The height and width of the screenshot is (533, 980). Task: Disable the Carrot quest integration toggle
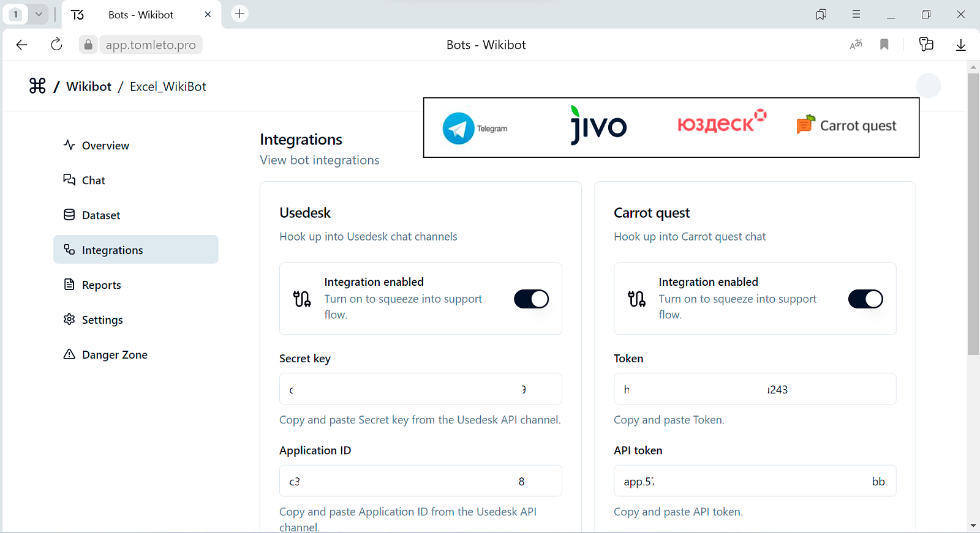(865, 299)
